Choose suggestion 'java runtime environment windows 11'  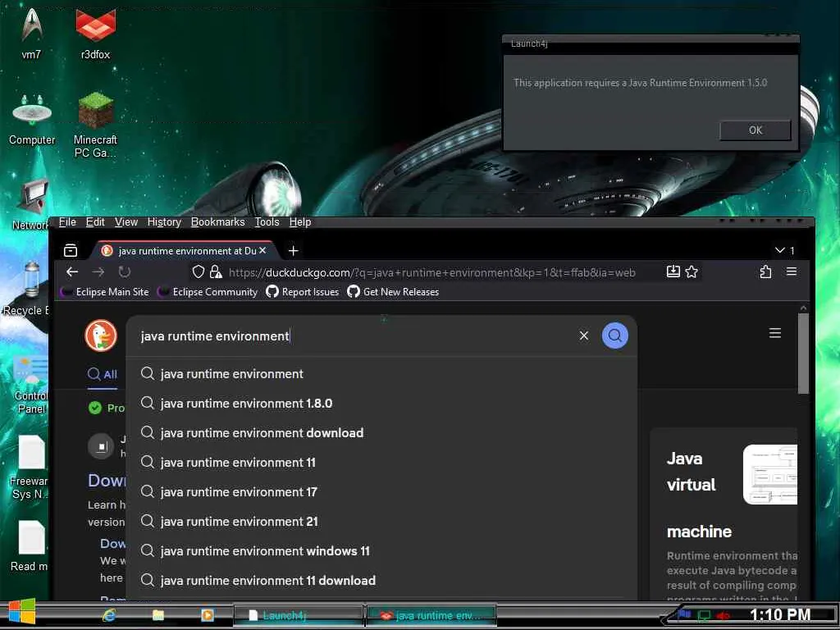pos(381,550)
